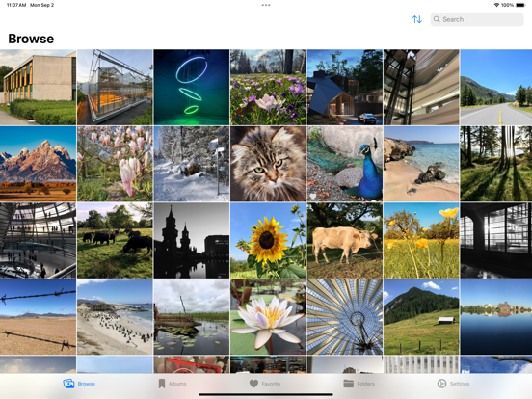Tap heart icon on peacock photo
Screen dimensions: 532x399
tap(313, 196)
